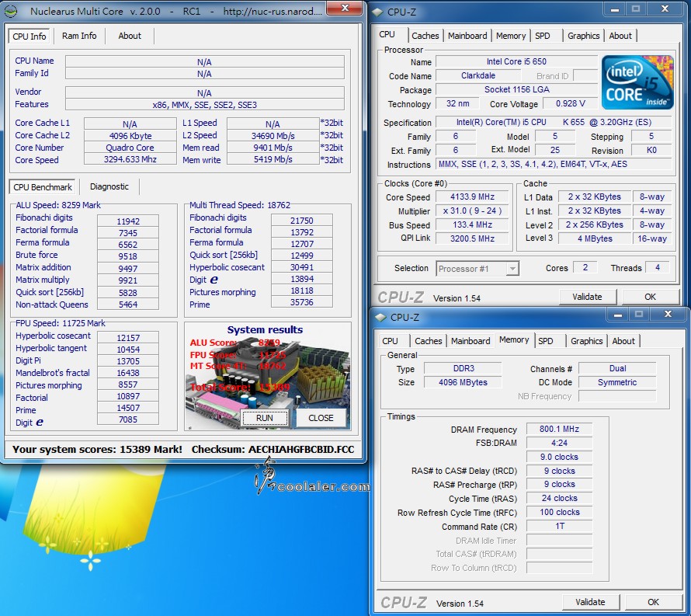The image size is (691, 616).
Task: Click the memory Type value 'DDR3'
Action: click(463, 368)
